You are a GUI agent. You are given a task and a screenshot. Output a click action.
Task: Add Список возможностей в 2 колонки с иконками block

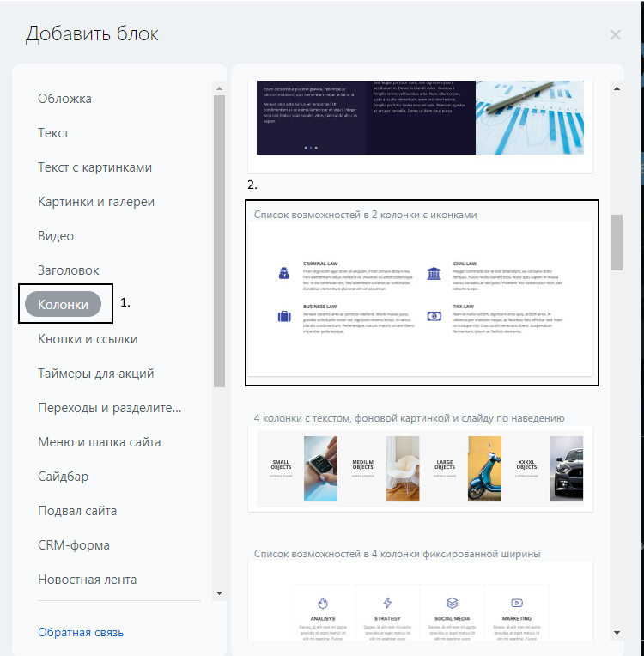coord(420,299)
